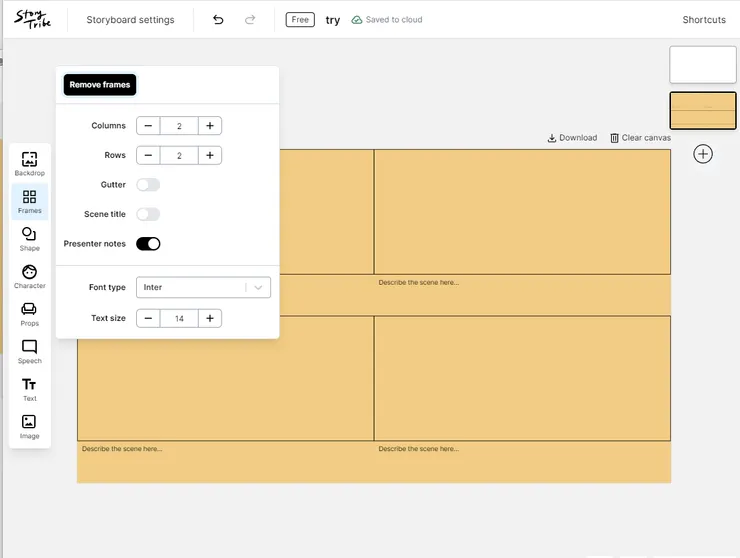Download the storyboard
The image size is (740, 558).
(x=572, y=138)
